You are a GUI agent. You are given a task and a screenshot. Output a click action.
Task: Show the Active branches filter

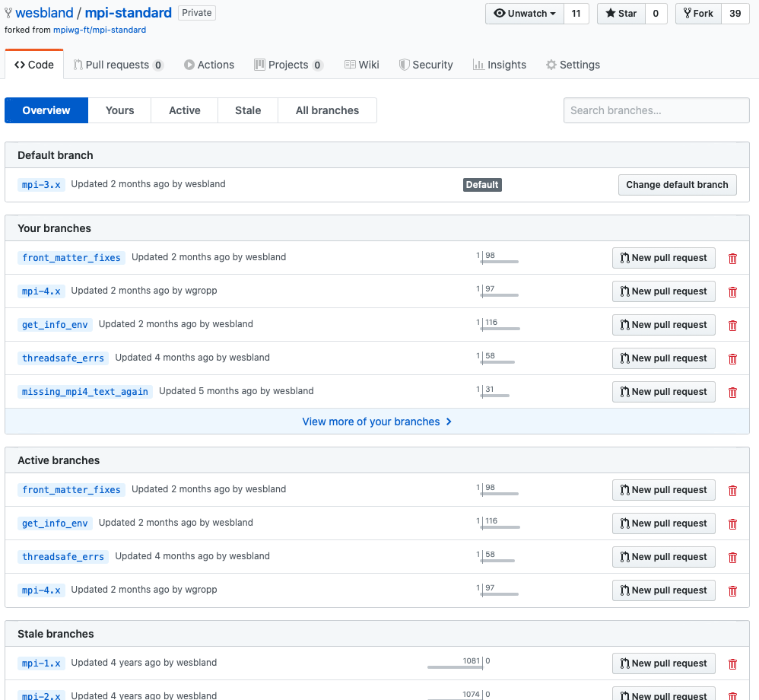(x=184, y=110)
